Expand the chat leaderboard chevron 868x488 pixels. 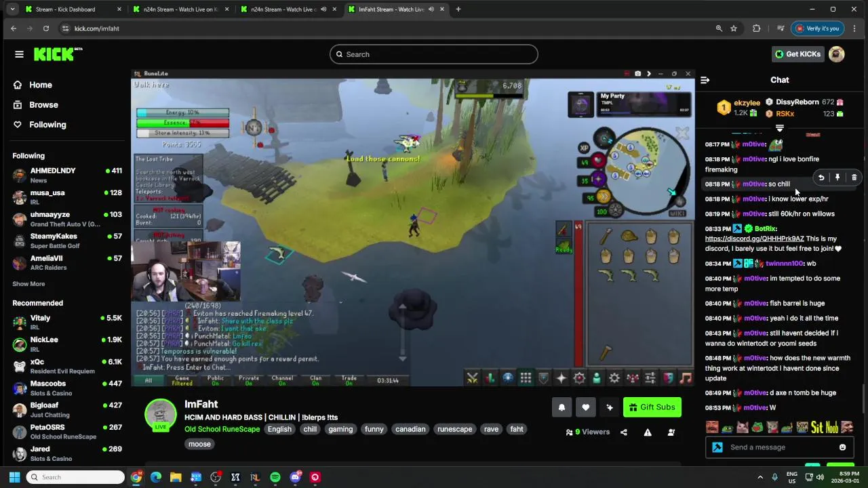point(780,128)
